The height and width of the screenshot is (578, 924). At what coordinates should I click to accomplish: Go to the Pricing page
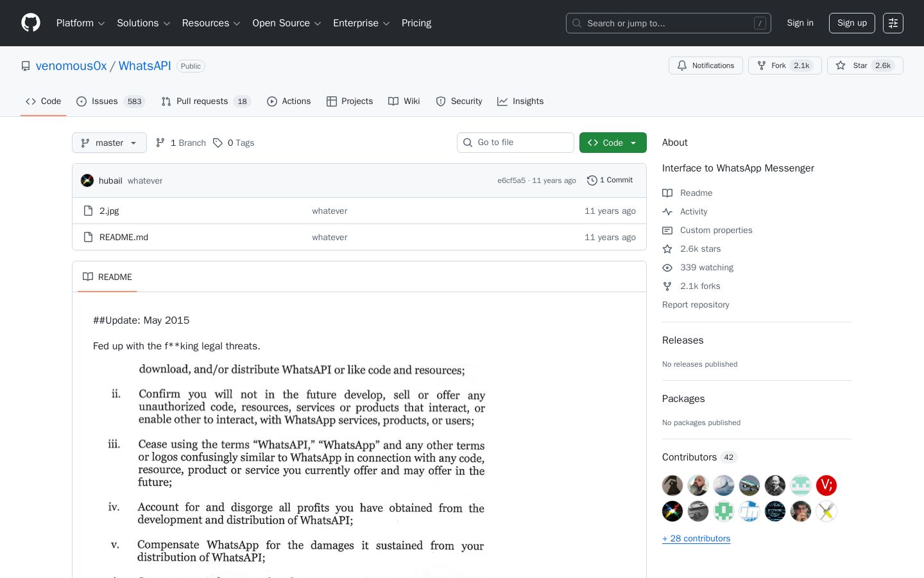coord(416,23)
